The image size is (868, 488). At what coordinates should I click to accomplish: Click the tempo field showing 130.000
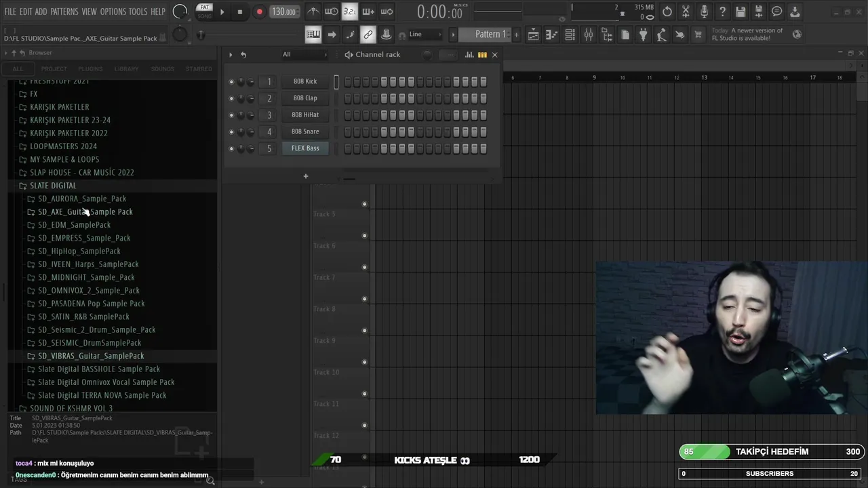pyautogui.click(x=283, y=12)
